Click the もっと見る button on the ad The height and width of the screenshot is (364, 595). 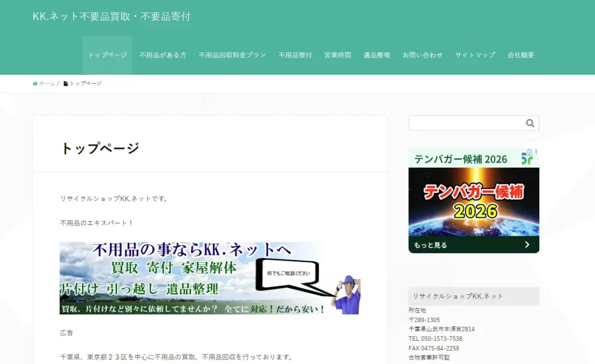431,245
